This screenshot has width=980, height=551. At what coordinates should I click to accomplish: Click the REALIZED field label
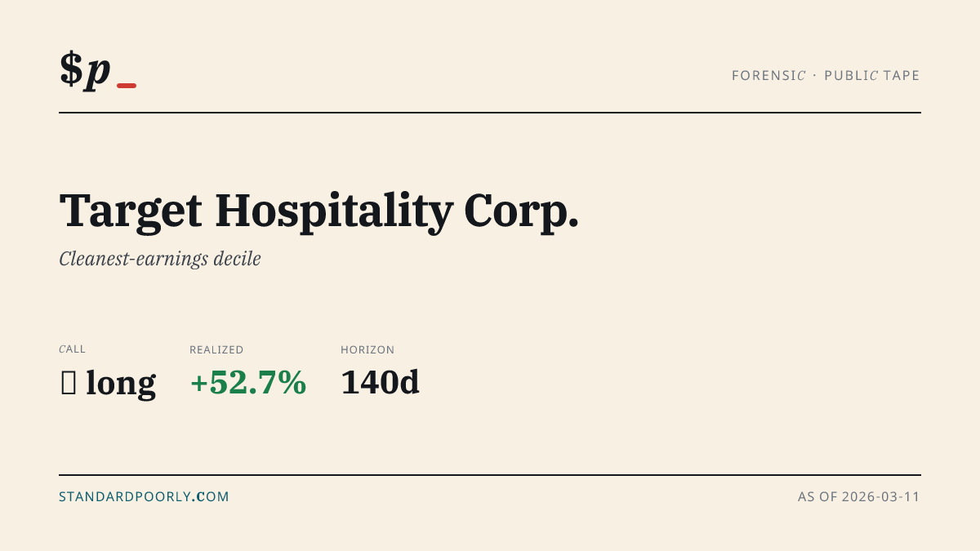tap(216, 349)
